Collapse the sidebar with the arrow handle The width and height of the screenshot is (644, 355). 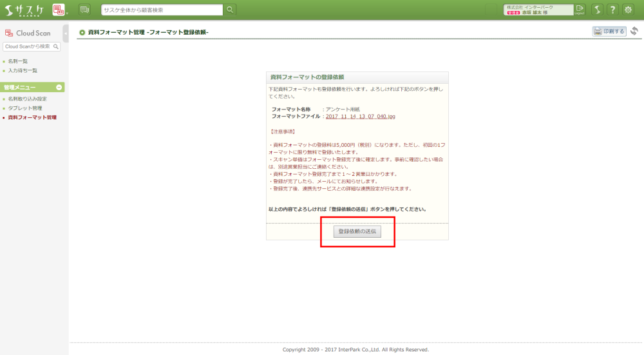click(x=66, y=34)
